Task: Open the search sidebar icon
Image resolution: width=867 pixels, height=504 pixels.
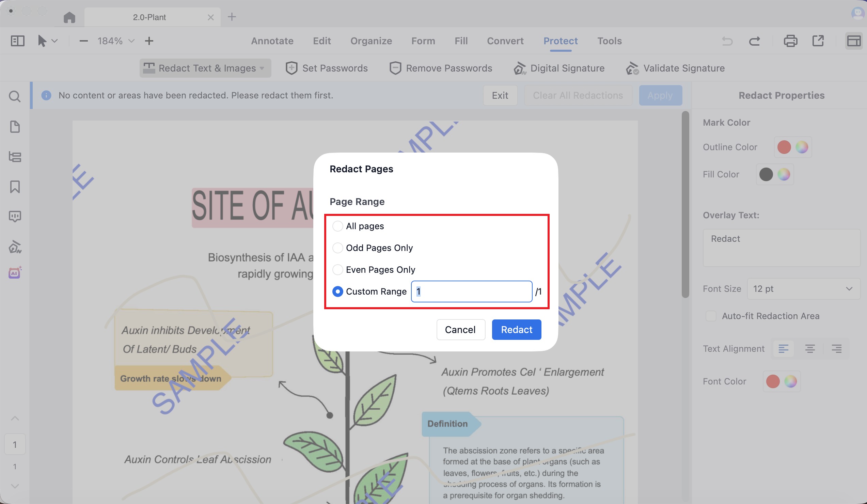Action: (x=15, y=96)
